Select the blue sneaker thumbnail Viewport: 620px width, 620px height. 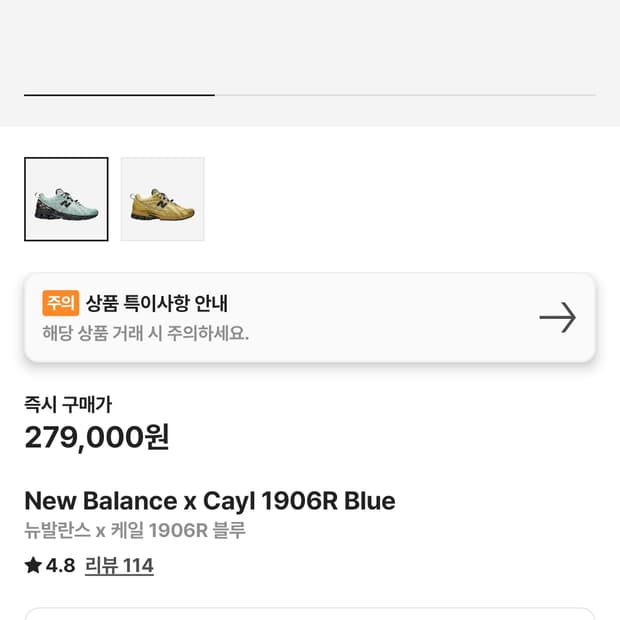66,199
